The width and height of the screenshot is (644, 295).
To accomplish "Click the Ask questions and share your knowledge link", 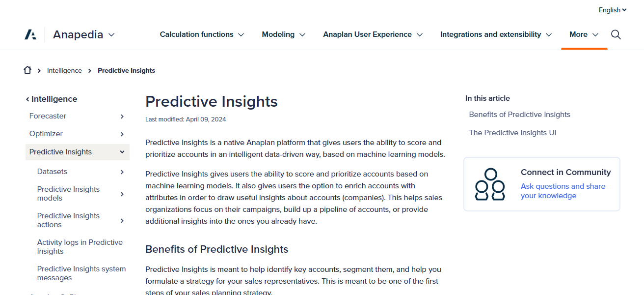I will click(x=563, y=191).
